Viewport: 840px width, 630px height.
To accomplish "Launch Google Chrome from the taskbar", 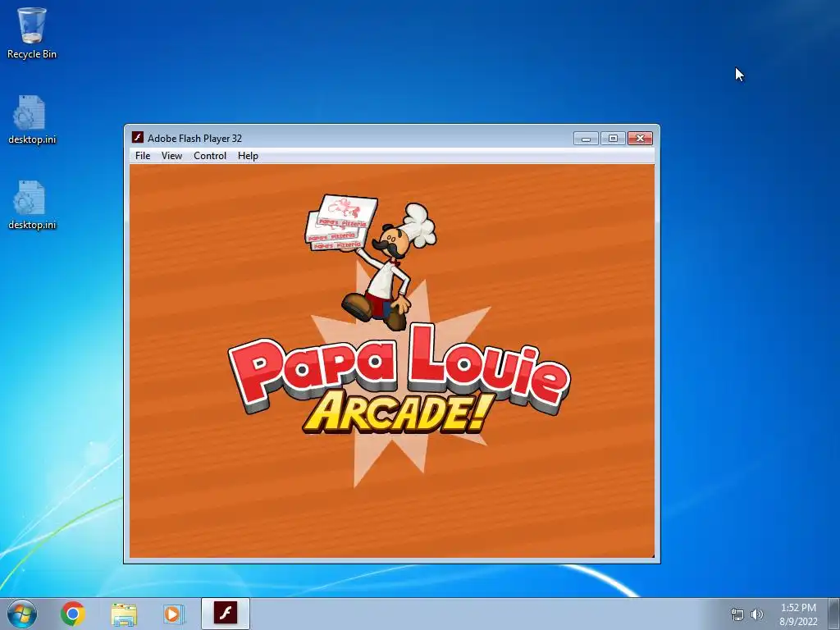I will (73, 614).
